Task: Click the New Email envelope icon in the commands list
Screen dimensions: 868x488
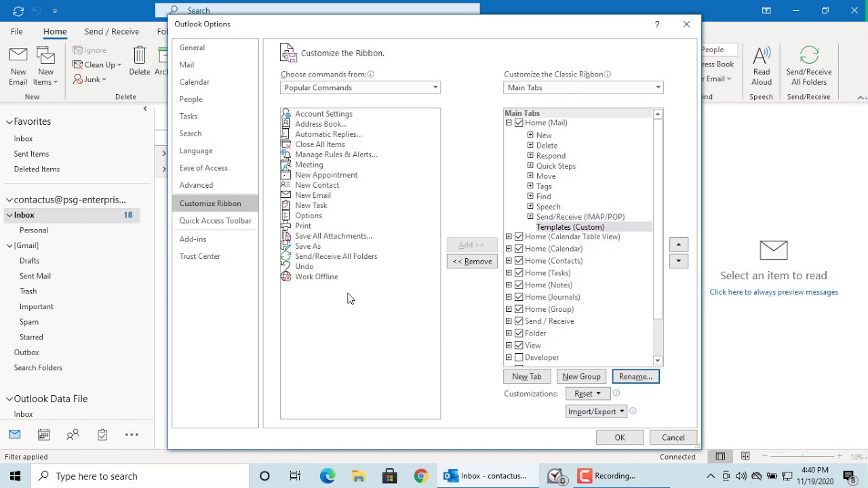Action: 285,195
